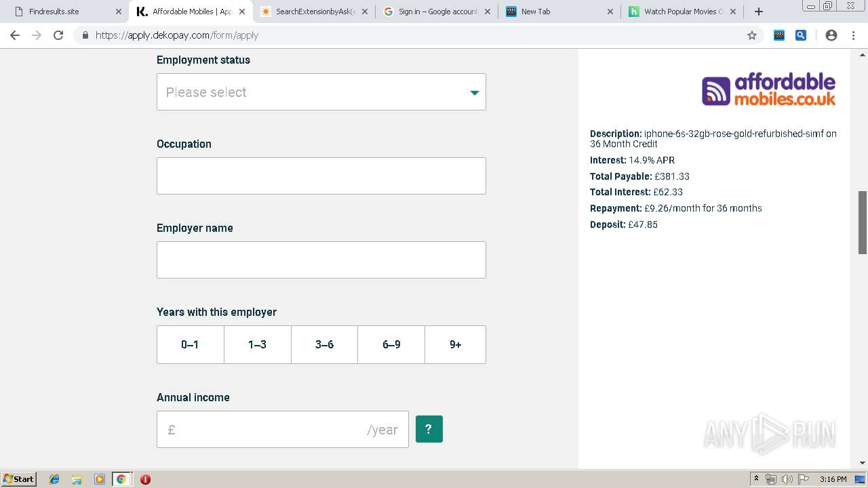Close the Google Sign in tab
This screenshot has height=488, width=868.
tap(487, 12)
